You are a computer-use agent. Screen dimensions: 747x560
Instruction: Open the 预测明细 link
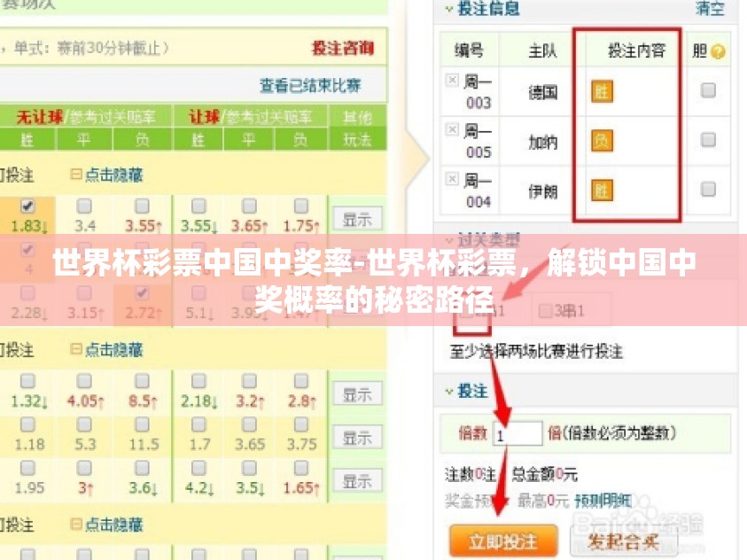coord(603,501)
